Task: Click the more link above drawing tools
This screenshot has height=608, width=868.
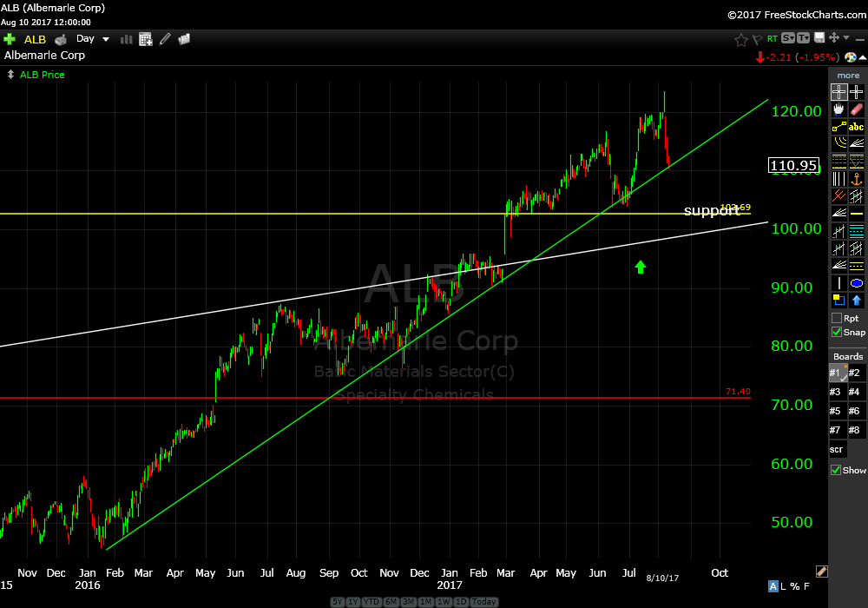Action: [848, 76]
